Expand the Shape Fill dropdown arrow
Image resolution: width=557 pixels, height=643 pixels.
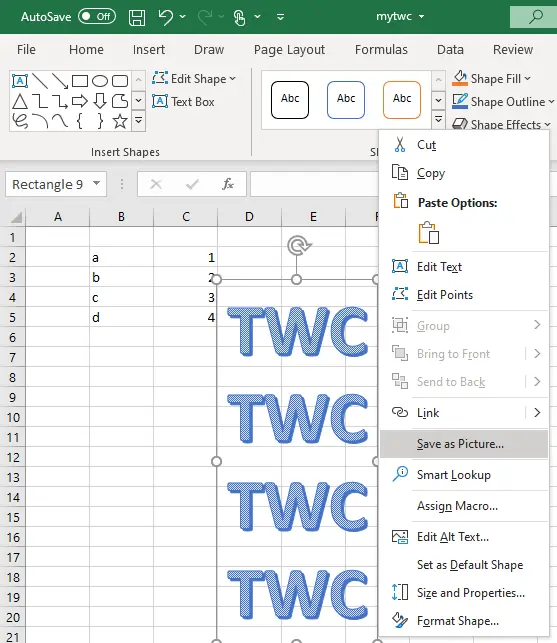point(527,78)
